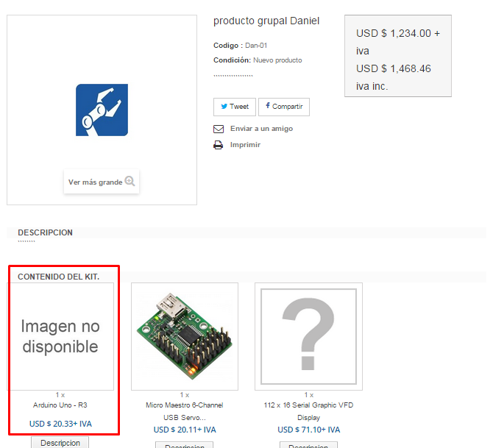Click the Imprimir link
The image size is (493, 448).
click(x=245, y=145)
